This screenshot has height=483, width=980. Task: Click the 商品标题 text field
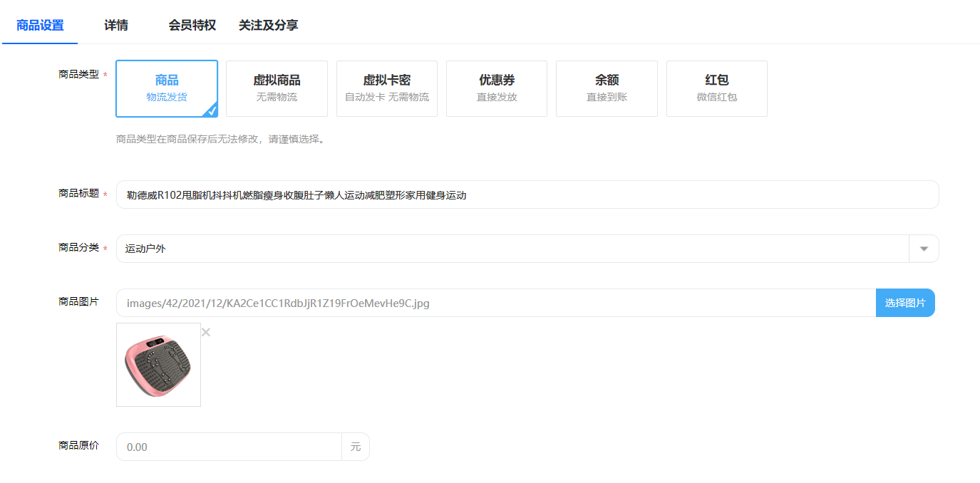(527, 194)
